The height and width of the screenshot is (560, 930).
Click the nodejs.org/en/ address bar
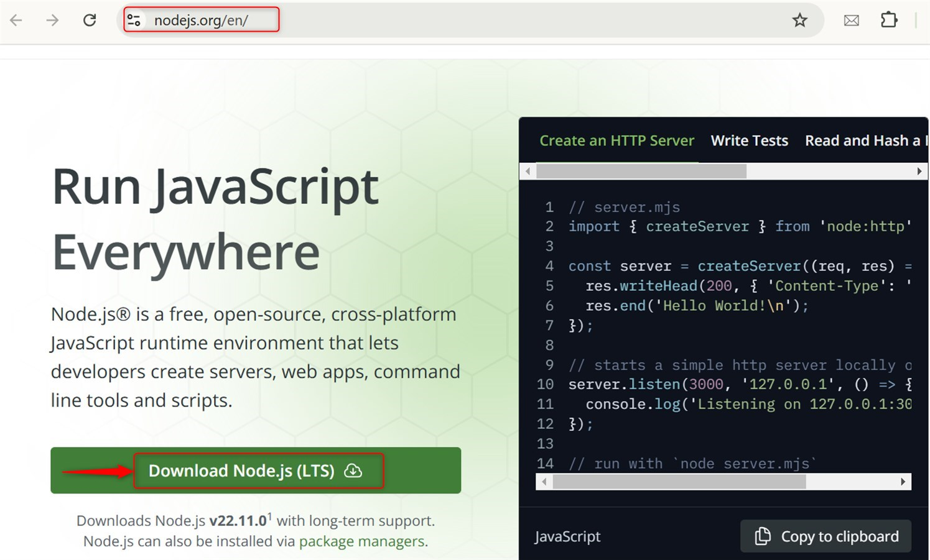[470, 20]
